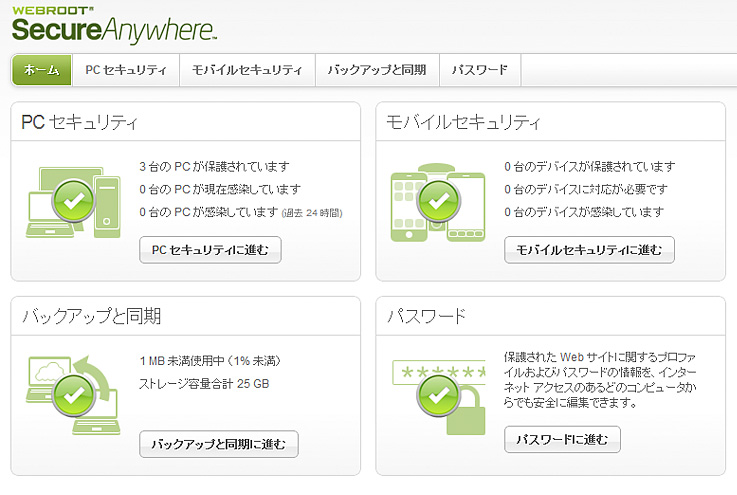Open the PC セキュリティ tab
The width and height of the screenshot is (737, 495).
point(126,70)
